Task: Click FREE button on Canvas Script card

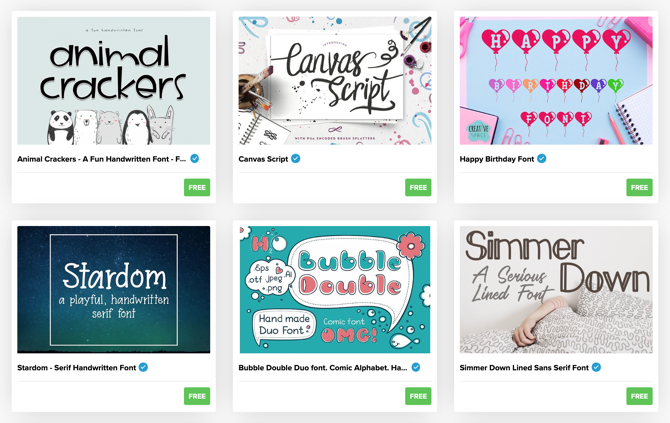Action: pos(418,187)
